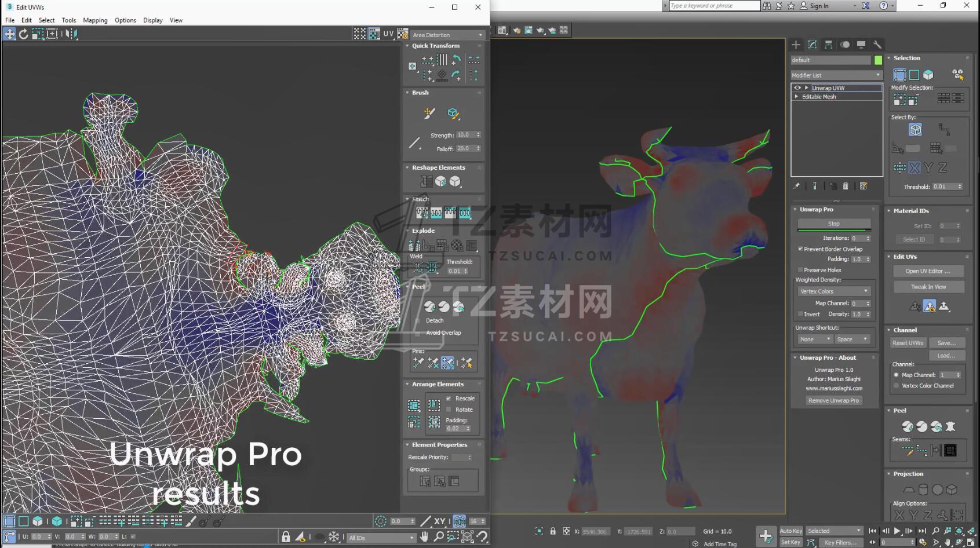Open the Tools menu in Edit UVWs
The height and width of the screenshot is (548, 980).
click(x=69, y=20)
